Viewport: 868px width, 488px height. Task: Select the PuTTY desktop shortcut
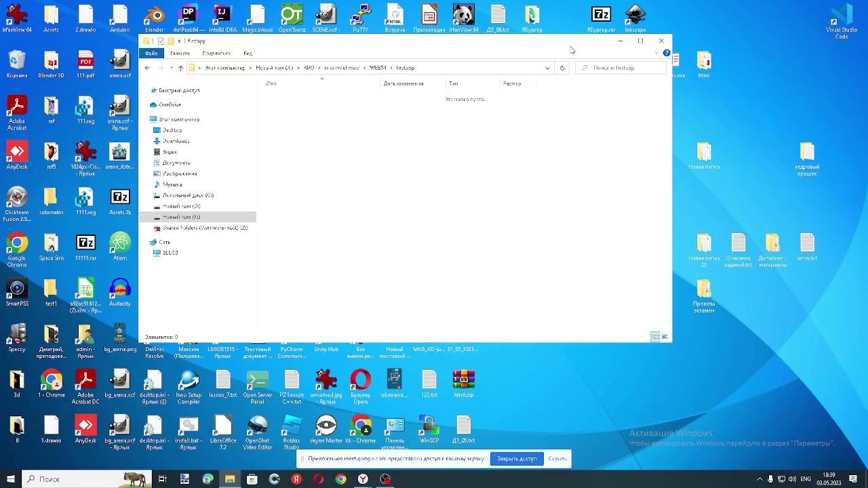point(360,18)
